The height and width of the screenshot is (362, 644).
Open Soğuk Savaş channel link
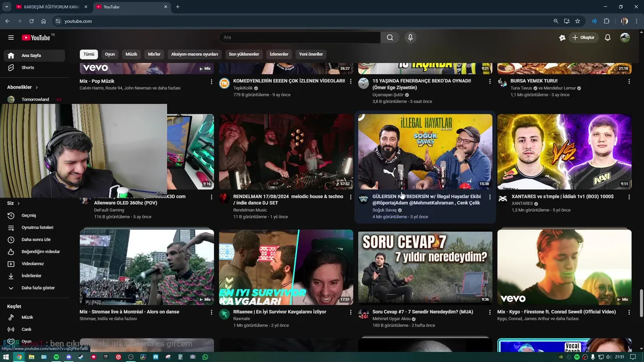[384, 210]
